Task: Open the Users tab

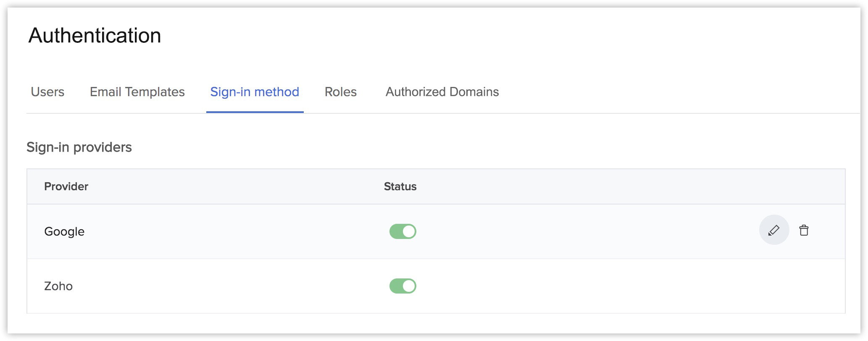Action: click(x=47, y=92)
